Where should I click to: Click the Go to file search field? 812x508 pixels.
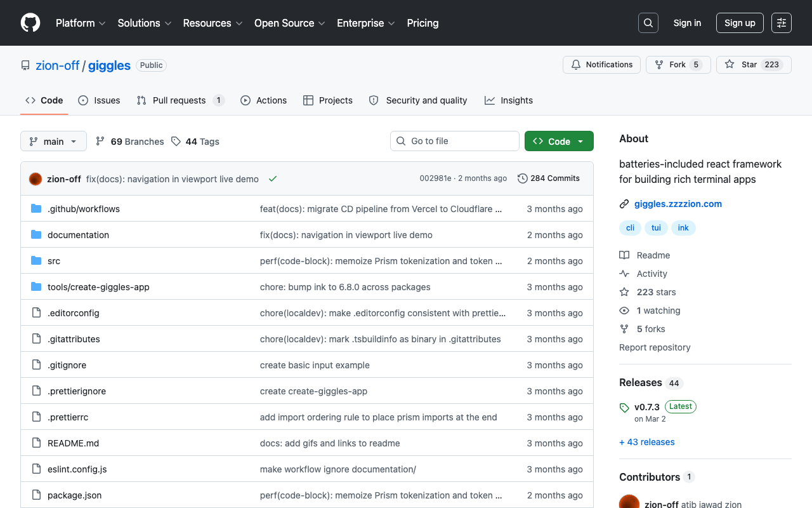455,141
